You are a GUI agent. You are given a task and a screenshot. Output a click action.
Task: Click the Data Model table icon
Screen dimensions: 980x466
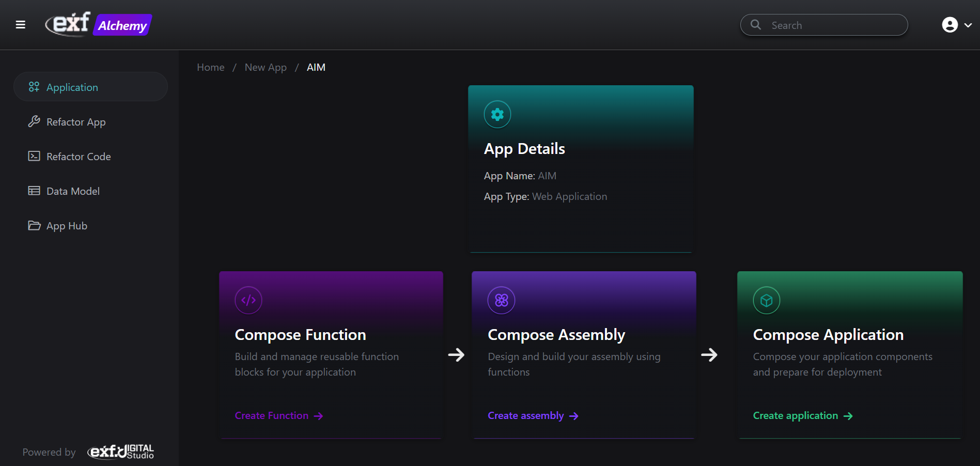pos(34,191)
